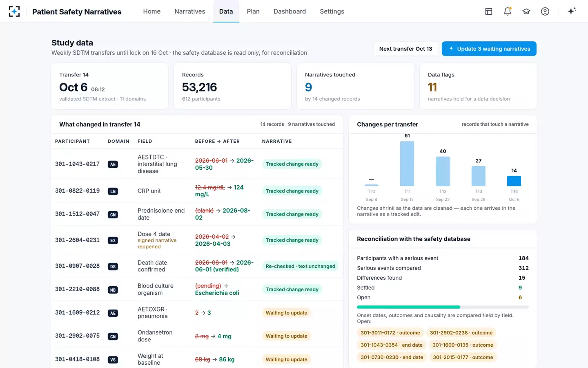Click Waiting to update for 301-1609-0212
588x368 pixels.
(x=286, y=313)
